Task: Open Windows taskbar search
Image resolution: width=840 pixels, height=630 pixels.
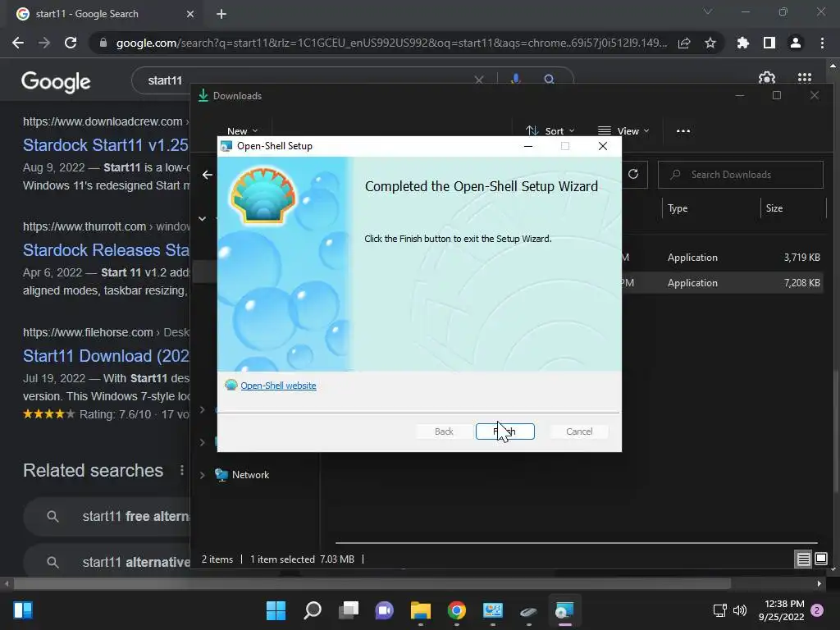Action: coord(313,610)
